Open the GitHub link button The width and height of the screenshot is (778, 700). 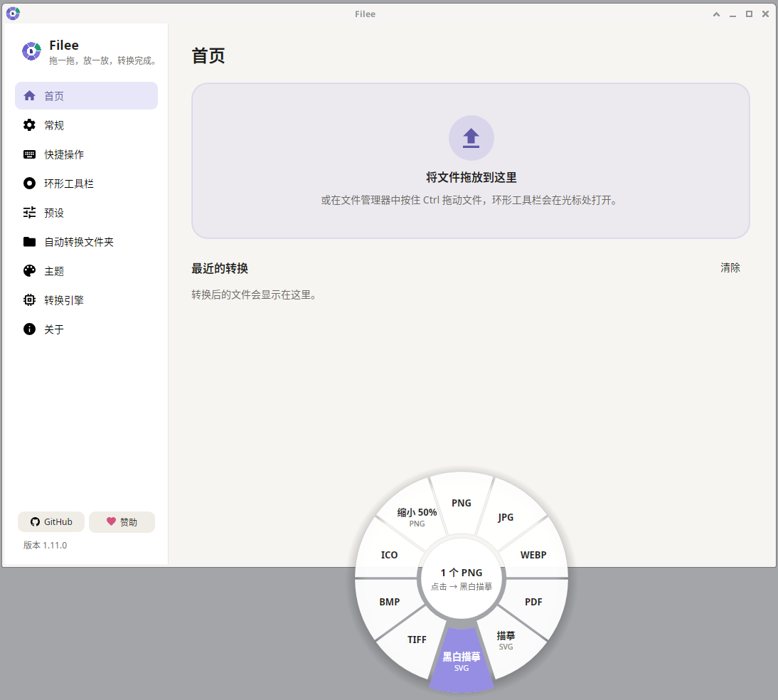51,521
